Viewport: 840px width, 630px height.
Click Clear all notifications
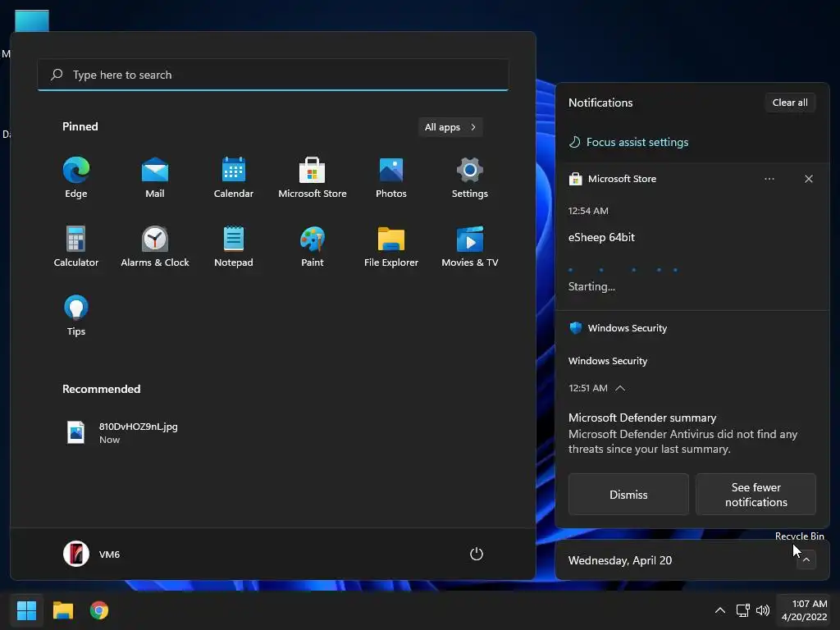pyautogui.click(x=790, y=103)
